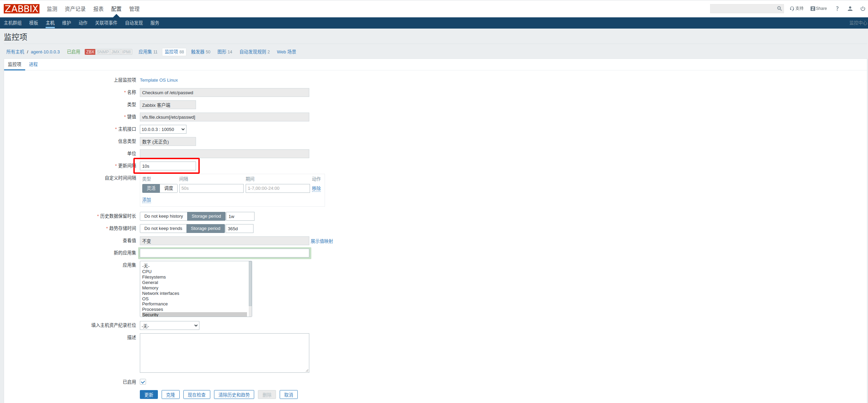This screenshot has width=868, height=403.
Task: Open the host inventory field dropdown
Action: point(169,326)
